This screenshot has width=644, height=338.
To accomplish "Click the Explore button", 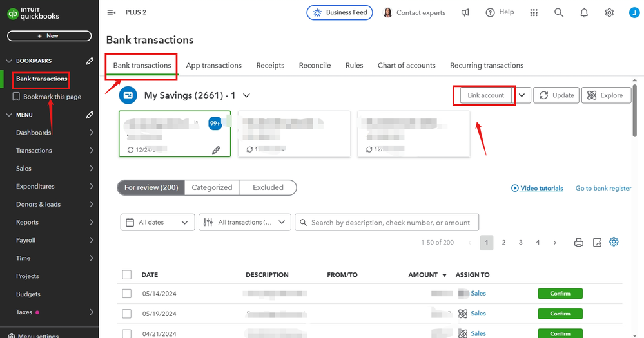I will pos(606,95).
